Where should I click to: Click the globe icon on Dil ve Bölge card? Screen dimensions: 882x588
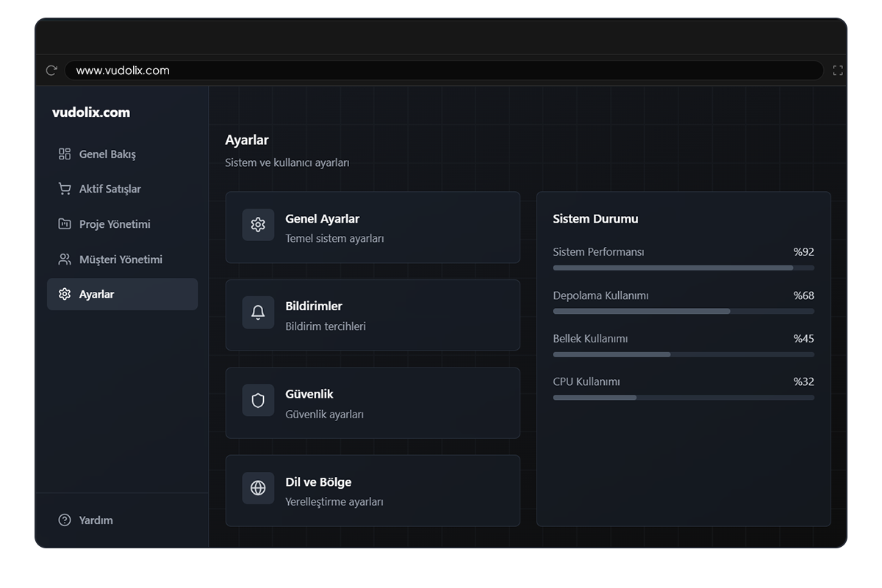pos(258,488)
